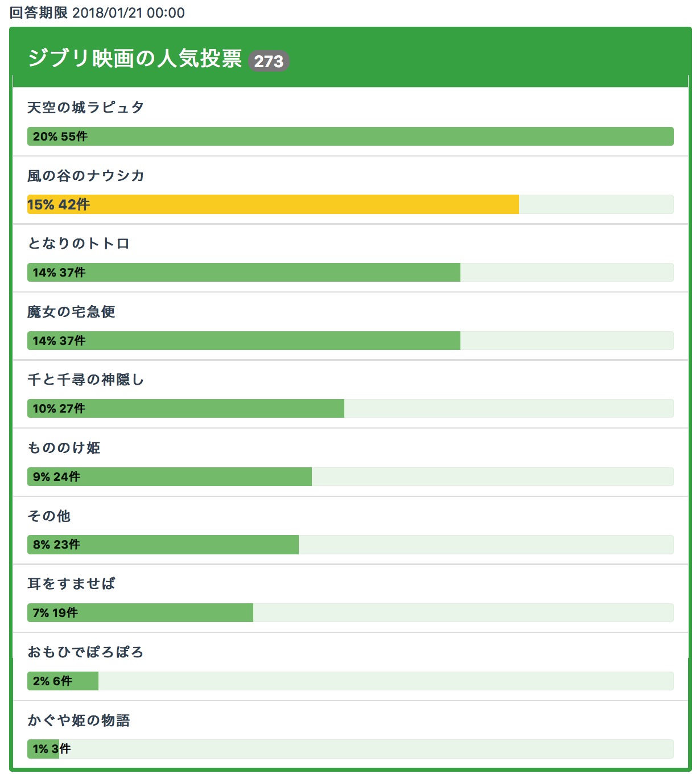Screen dimensions: 700x782
Task: Select the もののけ姫 option label
Action: tap(64, 448)
